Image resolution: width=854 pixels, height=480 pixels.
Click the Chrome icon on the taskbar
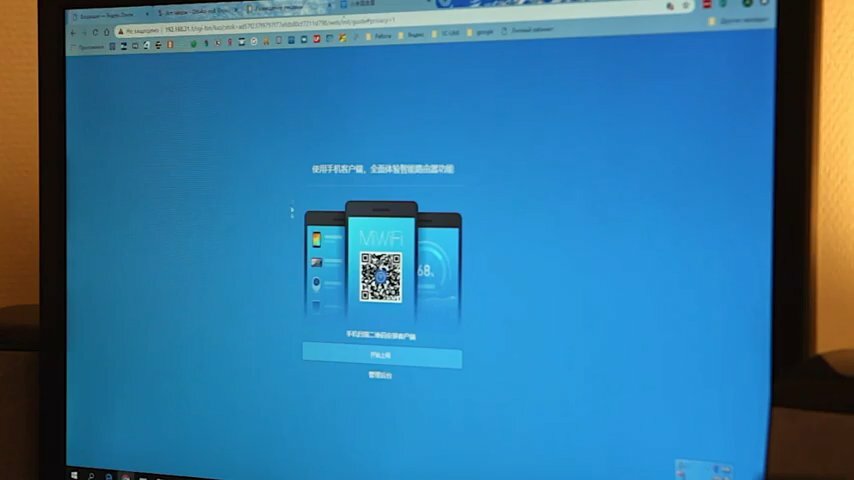[x=126, y=477]
